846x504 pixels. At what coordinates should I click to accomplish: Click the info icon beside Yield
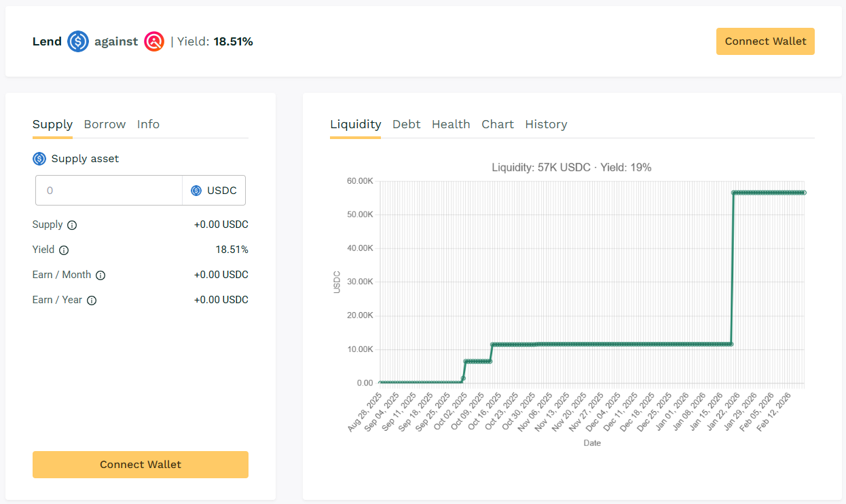point(64,250)
